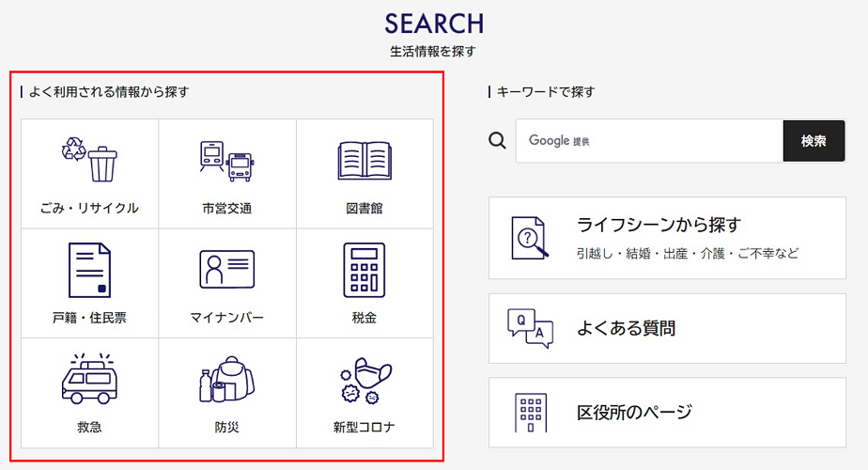Select the backpack disaster prevention icon
This screenshot has height=470, width=868.
[226, 379]
